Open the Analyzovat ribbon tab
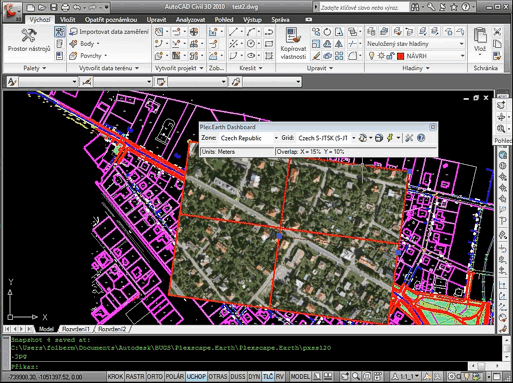The width and height of the screenshot is (513, 383). pos(190,20)
